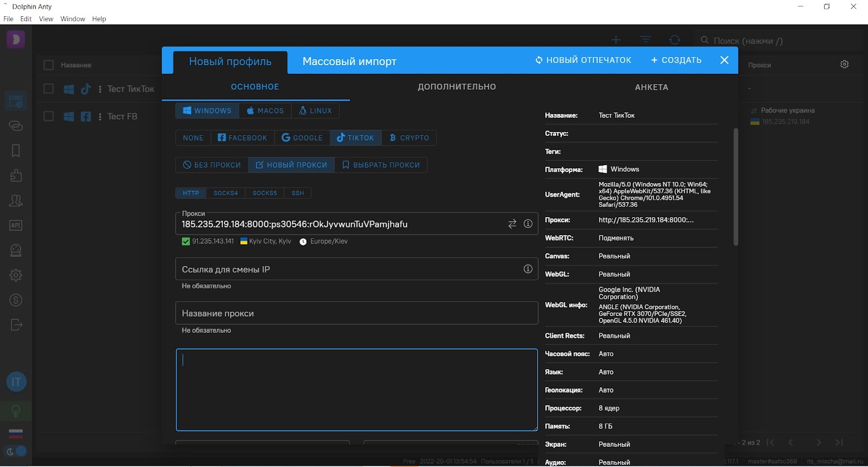The height and width of the screenshot is (467, 868).
Task: Open the Основное tab
Action: [x=255, y=87]
